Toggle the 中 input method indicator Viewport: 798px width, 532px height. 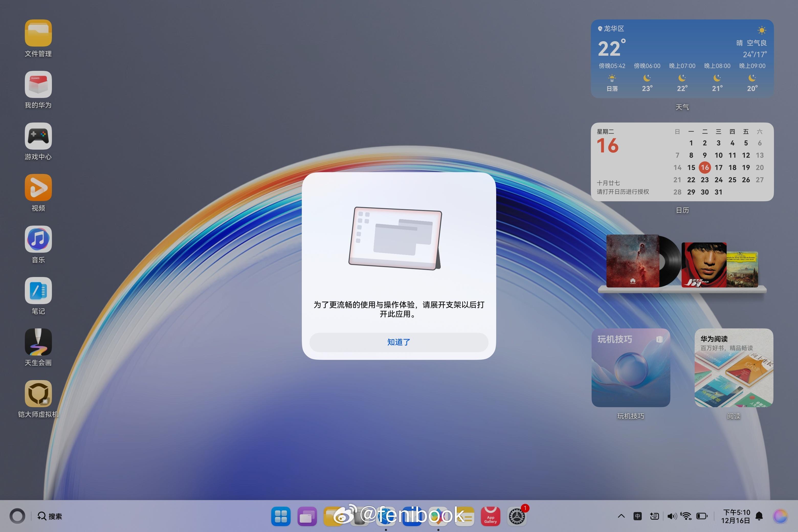pyautogui.click(x=638, y=516)
